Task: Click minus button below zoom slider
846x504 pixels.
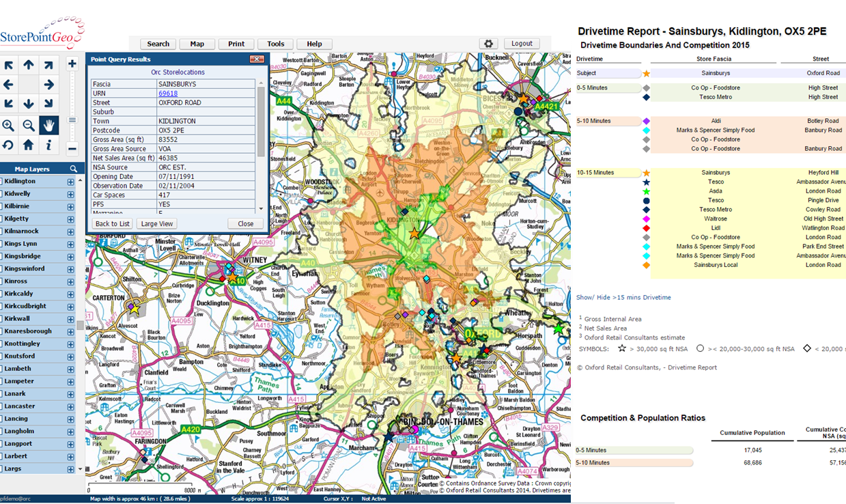Action: coord(72,148)
